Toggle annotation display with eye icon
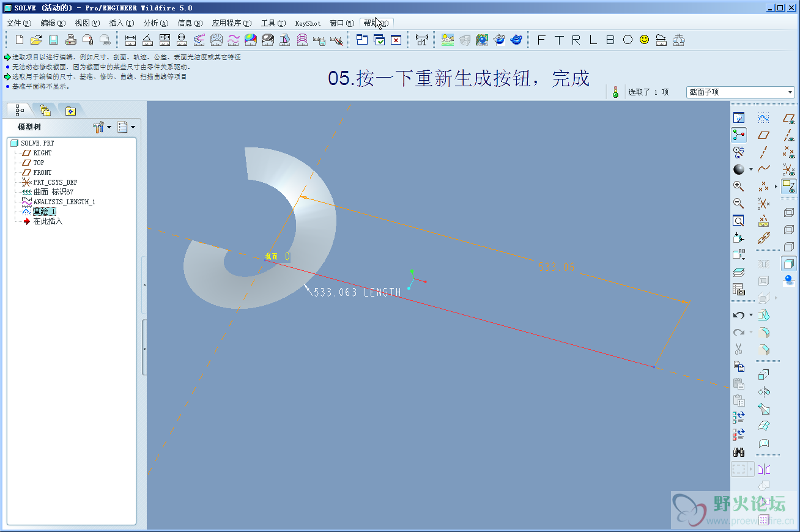Viewport: 800px width, 532px height. (789, 187)
